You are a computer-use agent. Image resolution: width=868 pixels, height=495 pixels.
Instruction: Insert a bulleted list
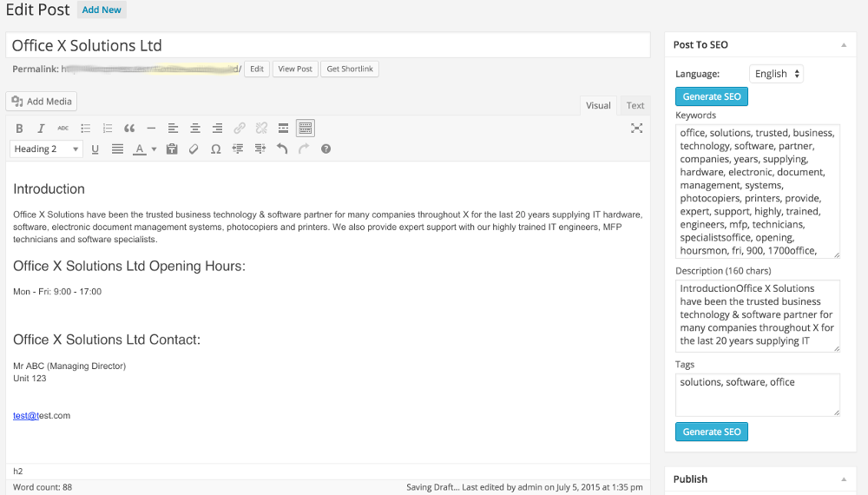point(85,129)
